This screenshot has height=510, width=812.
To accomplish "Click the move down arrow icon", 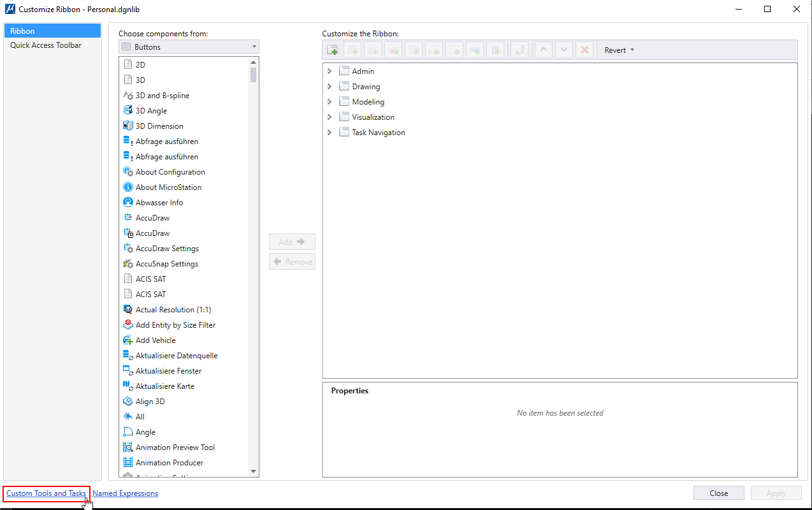I will coord(563,50).
